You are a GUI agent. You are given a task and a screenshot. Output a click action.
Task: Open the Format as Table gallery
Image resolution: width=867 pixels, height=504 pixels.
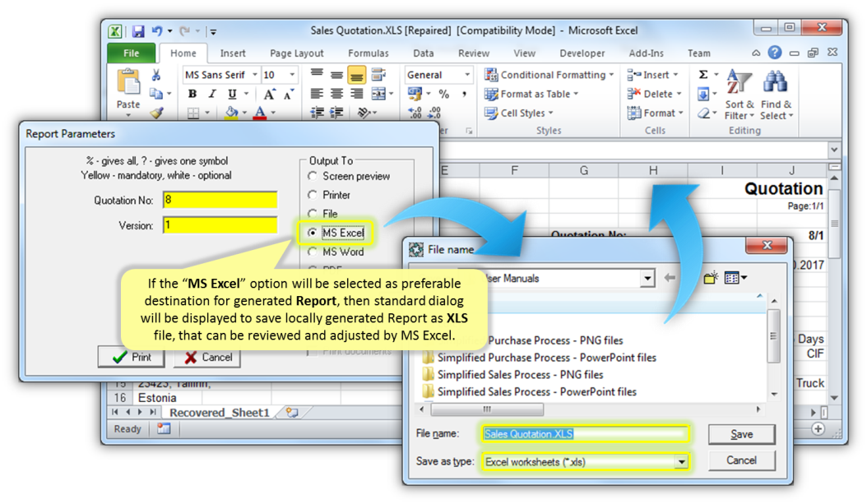pos(531,94)
